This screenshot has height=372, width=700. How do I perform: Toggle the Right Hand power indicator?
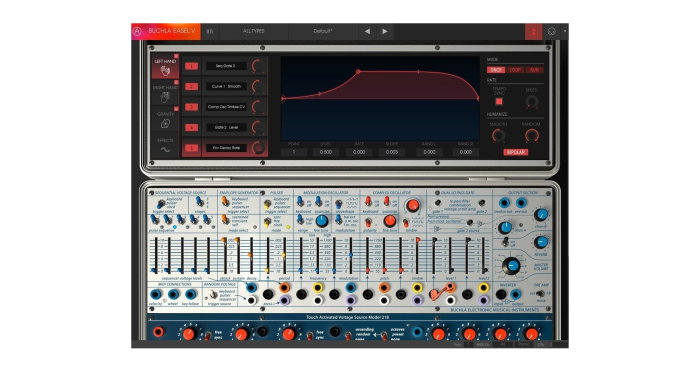tap(176, 83)
